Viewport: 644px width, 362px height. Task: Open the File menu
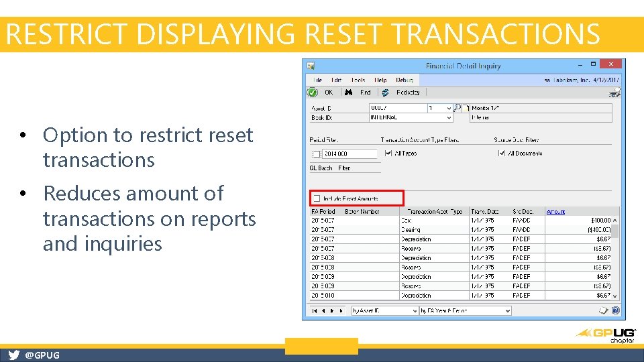(317, 80)
